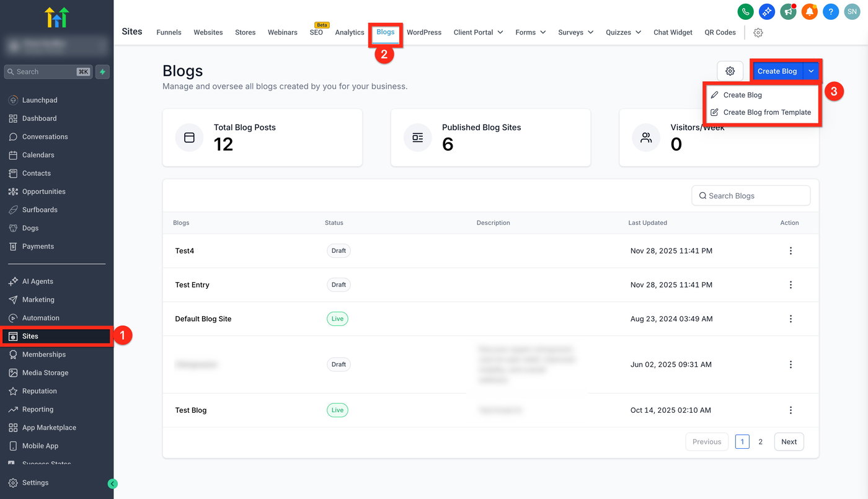Open Conversations in the sidebar
Viewport: 868px width, 499px height.
[x=45, y=136]
